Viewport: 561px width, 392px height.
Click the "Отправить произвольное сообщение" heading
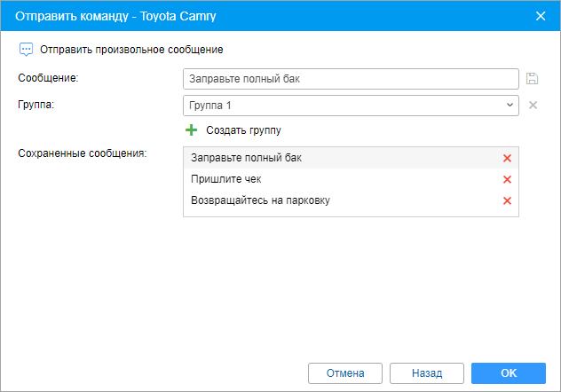[132, 50]
